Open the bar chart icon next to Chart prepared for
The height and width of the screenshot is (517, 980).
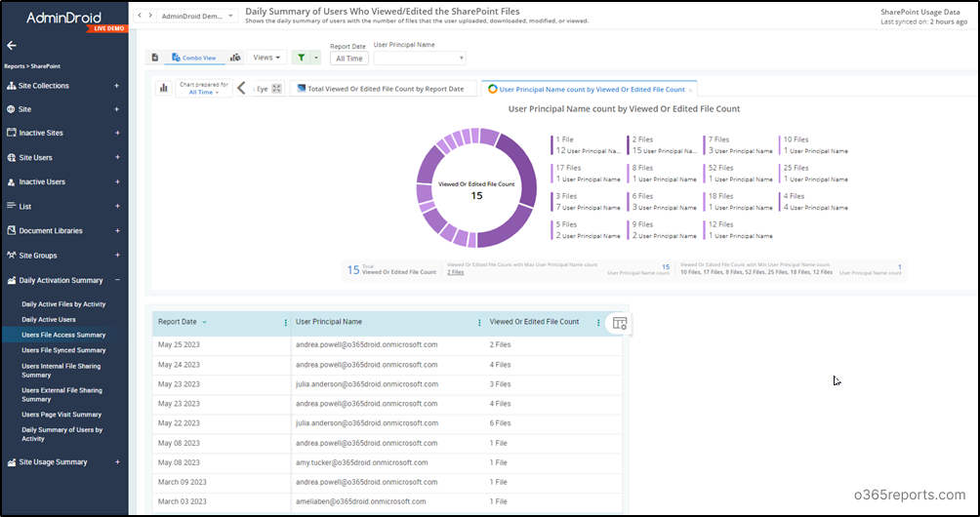pyautogui.click(x=163, y=89)
